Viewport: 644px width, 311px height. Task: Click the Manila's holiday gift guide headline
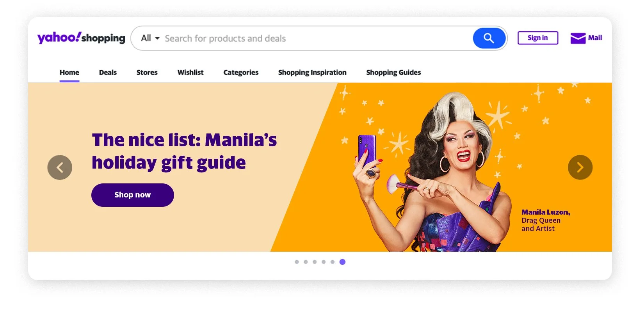click(184, 151)
